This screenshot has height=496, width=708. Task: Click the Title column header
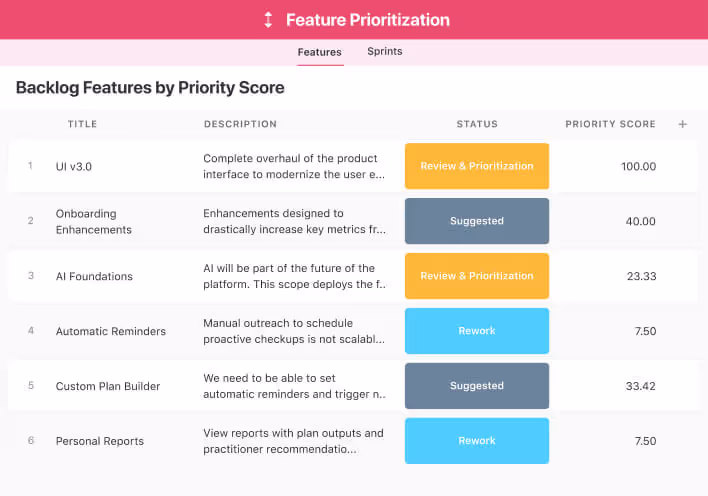pyautogui.click(x=83, y=124)
